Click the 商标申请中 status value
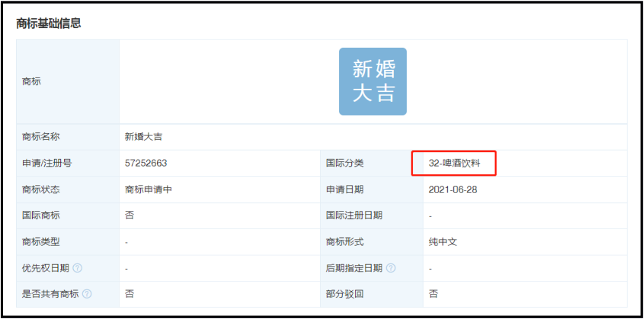644x319 pixels. [x=149, y=190]
